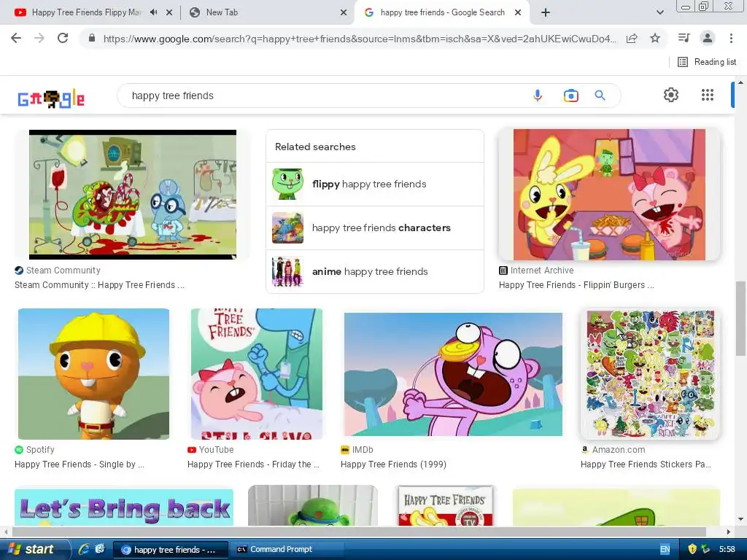
Task: Share this page via share icon
Action: [632, 38]
